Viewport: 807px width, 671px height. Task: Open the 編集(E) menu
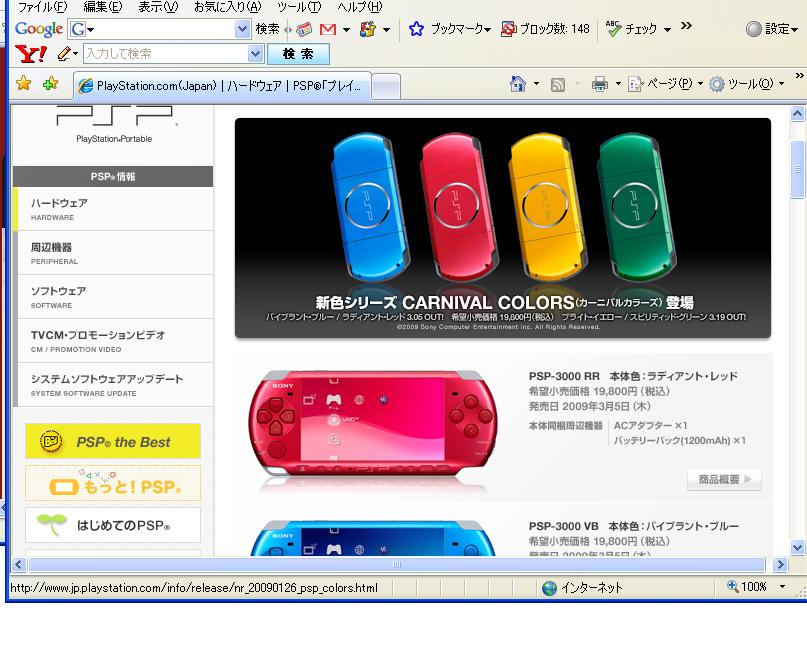coord(102,7)
